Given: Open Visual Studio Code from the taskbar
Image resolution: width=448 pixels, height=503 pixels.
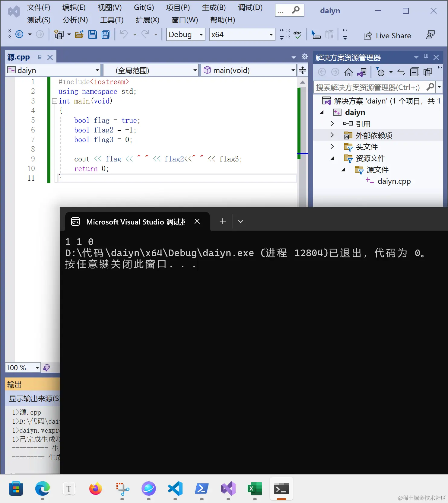Looking at the screenshot, I should click(x=175, y=489).
